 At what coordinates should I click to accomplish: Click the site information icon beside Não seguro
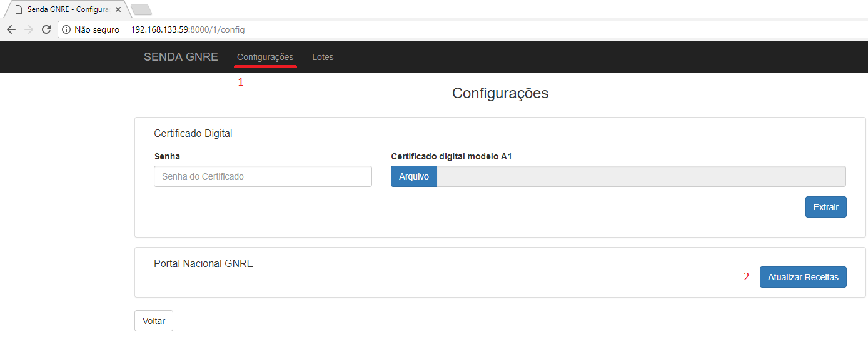66,29
